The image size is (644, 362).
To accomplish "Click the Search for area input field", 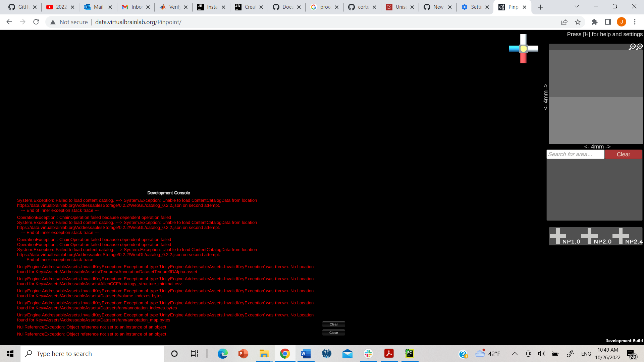I will pyautogui.click(x=575, y=154).
